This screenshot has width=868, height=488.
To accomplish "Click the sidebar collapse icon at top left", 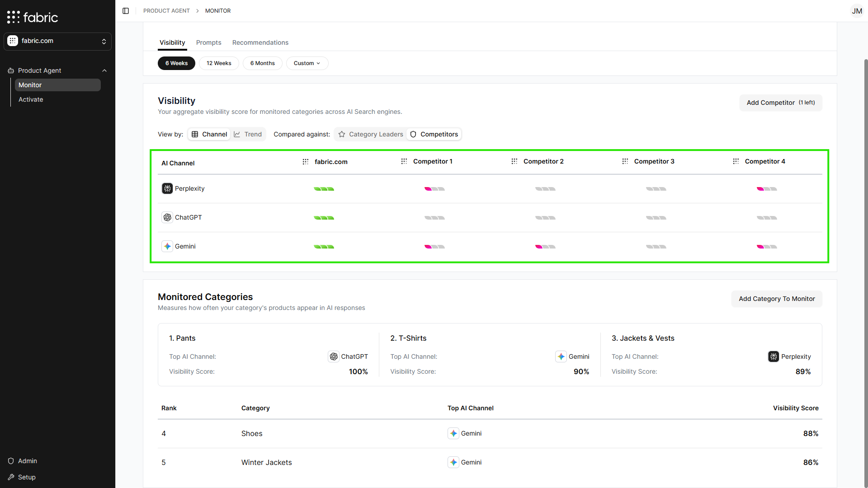I will click(x=126, y=10).
